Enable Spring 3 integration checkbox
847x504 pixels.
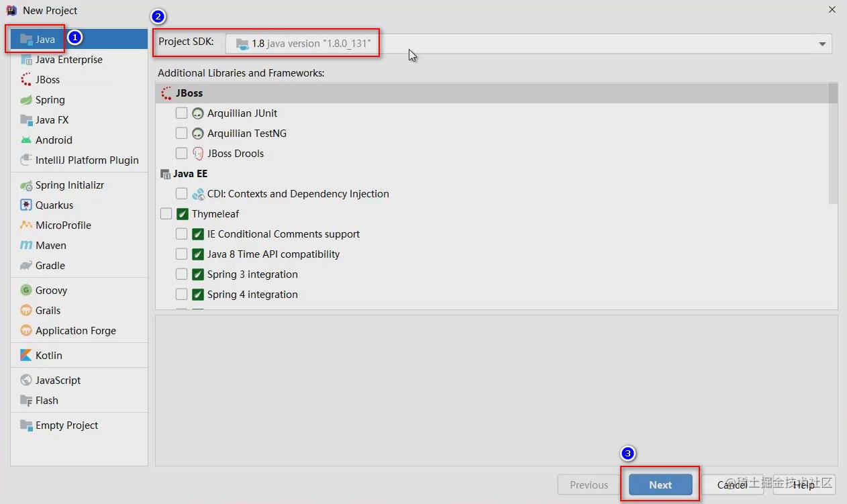pos(181,274)
